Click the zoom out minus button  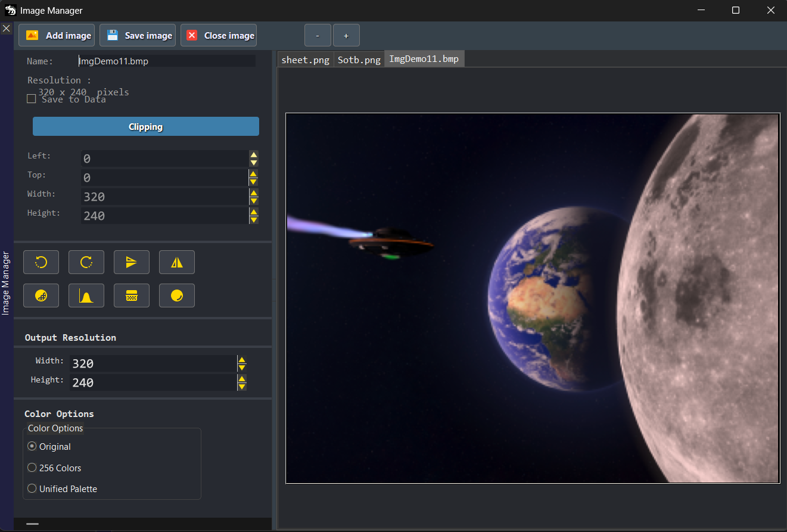pyautogui.click(x=318, y=35)
